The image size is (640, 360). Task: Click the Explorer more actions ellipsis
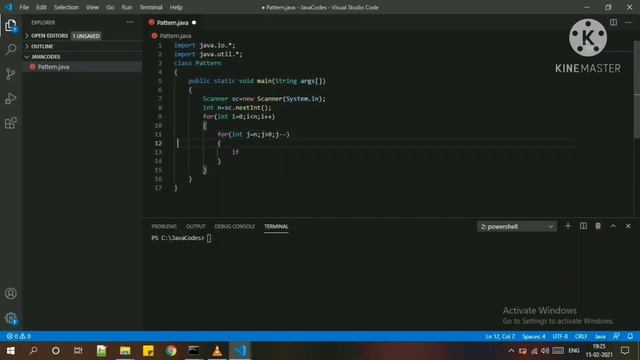pyautogui.click(x=130, y=22)
